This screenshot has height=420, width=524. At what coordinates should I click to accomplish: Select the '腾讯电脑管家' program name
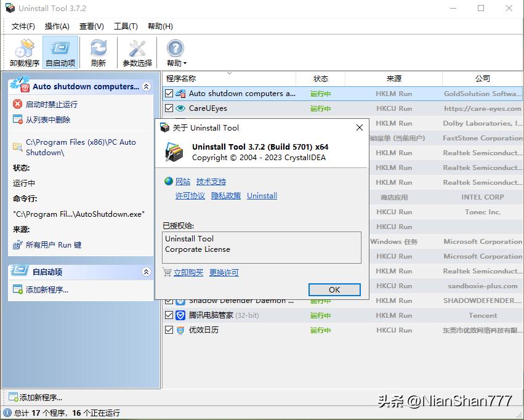[211, 315]
